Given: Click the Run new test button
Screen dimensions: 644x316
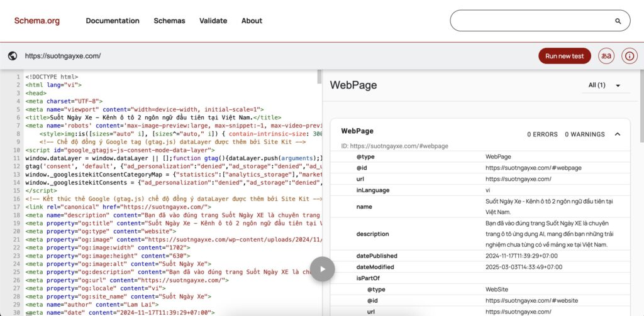Looking at the screenshot, I should [x=564, y=56].
